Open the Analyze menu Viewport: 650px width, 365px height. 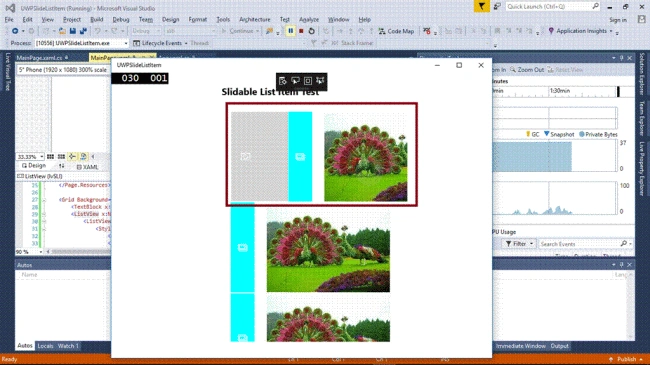(x=309, y=19)
